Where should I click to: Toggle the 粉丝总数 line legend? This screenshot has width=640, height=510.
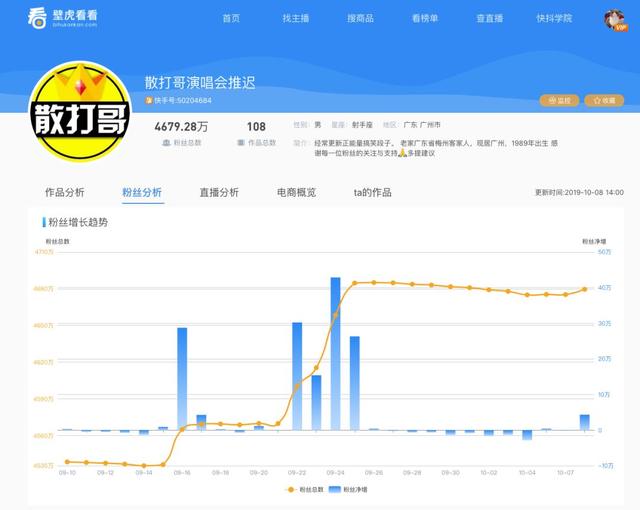pyautogui.click(x=304, y=490)
